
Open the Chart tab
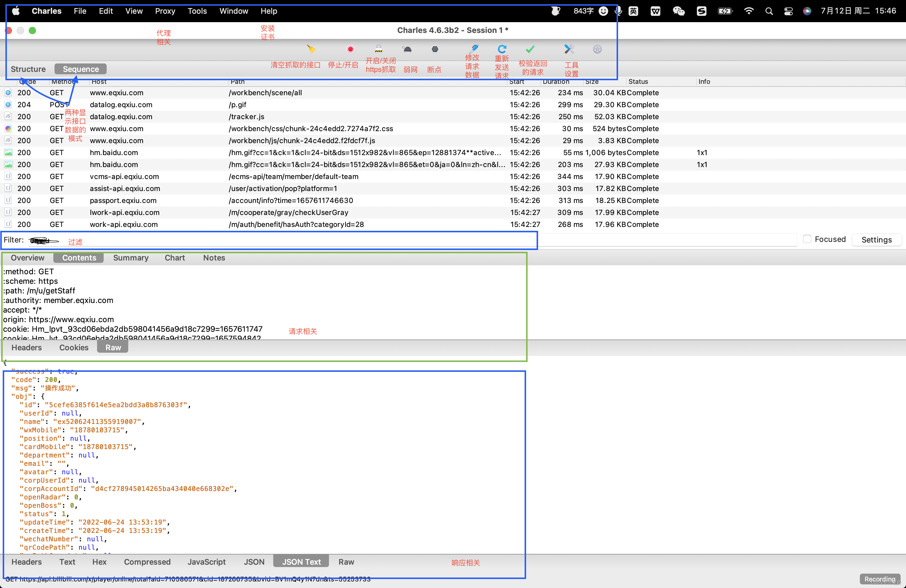click(x=175, y=257)
